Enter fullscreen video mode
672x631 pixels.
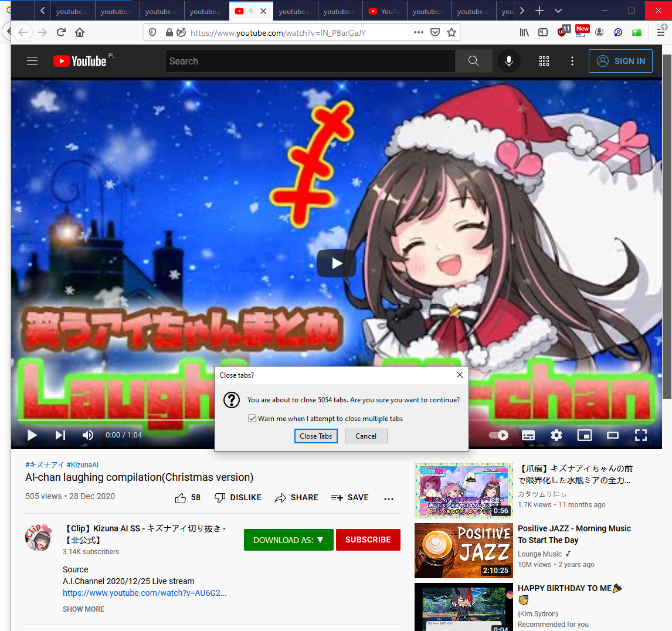point(641,436)
